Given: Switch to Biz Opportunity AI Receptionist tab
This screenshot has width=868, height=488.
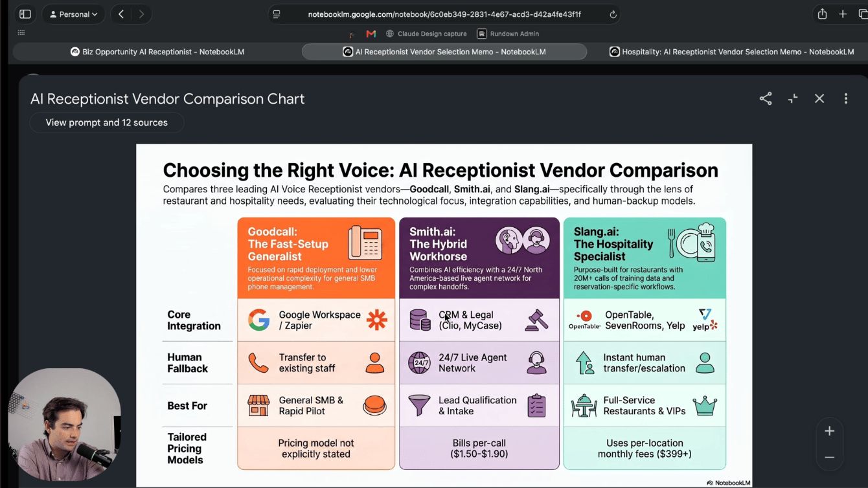Looking at the screenshot, I should coord(157,52).
